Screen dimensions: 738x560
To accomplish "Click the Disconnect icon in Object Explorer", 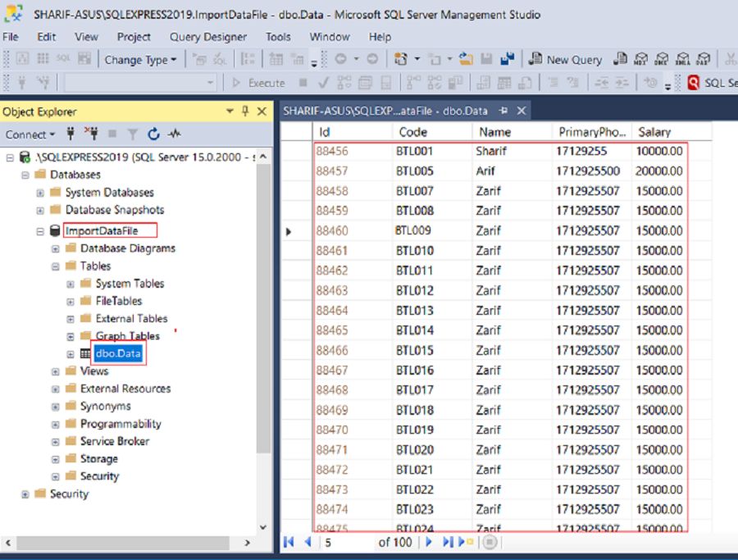I will [91, 134].
